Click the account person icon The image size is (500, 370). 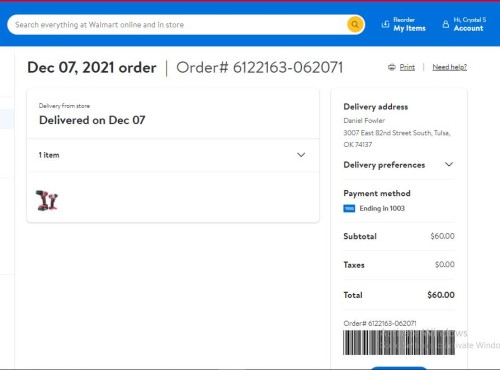[446, 24]
